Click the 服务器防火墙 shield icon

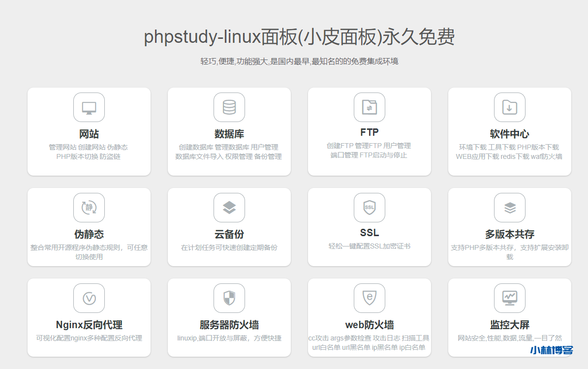[x=229, y=298]
